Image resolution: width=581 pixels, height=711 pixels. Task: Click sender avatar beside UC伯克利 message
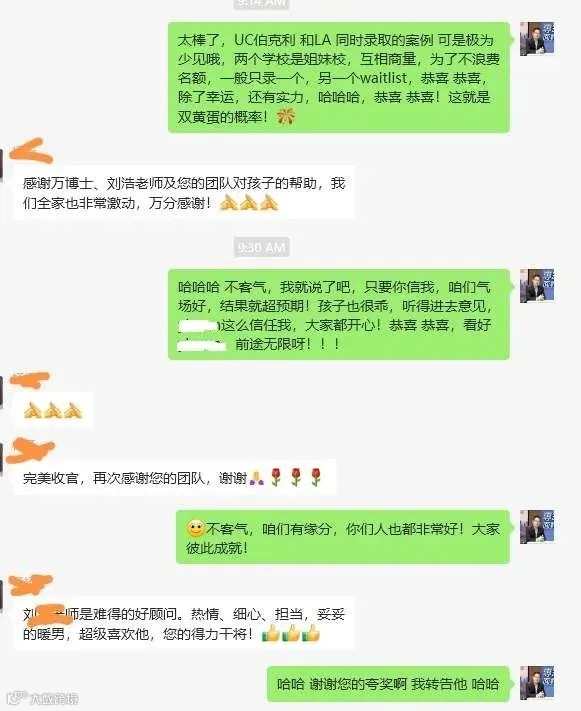click(x=537, y=39)
